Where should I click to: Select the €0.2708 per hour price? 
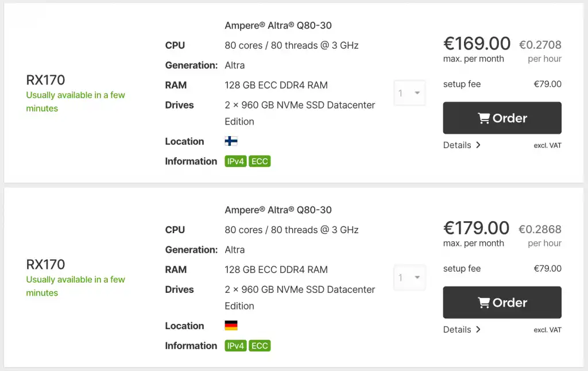pos(540,45)
